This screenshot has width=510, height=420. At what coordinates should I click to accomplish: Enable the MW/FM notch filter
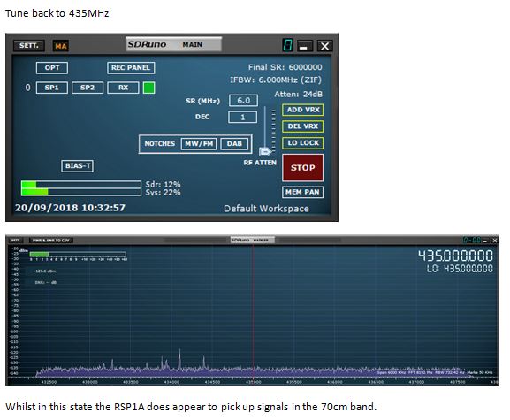199,144
